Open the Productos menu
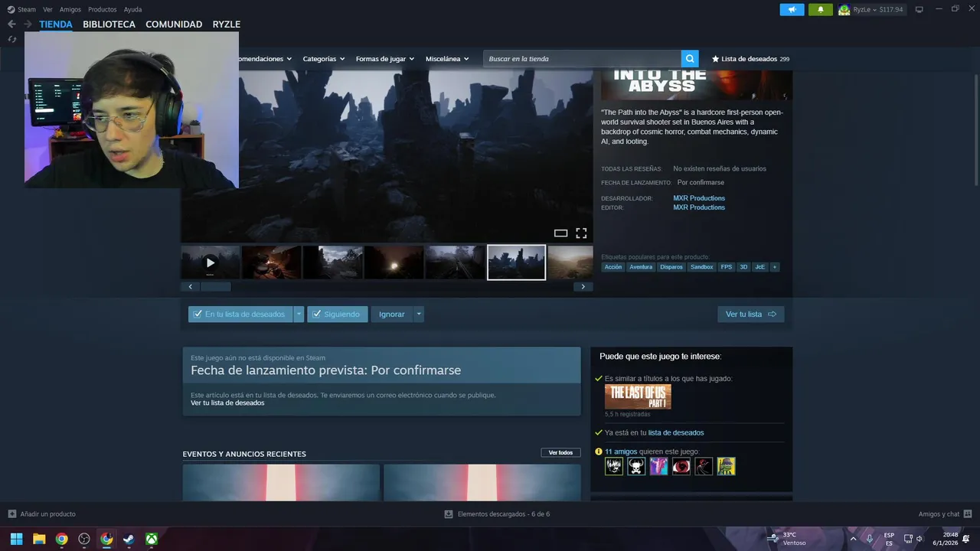 103,9
